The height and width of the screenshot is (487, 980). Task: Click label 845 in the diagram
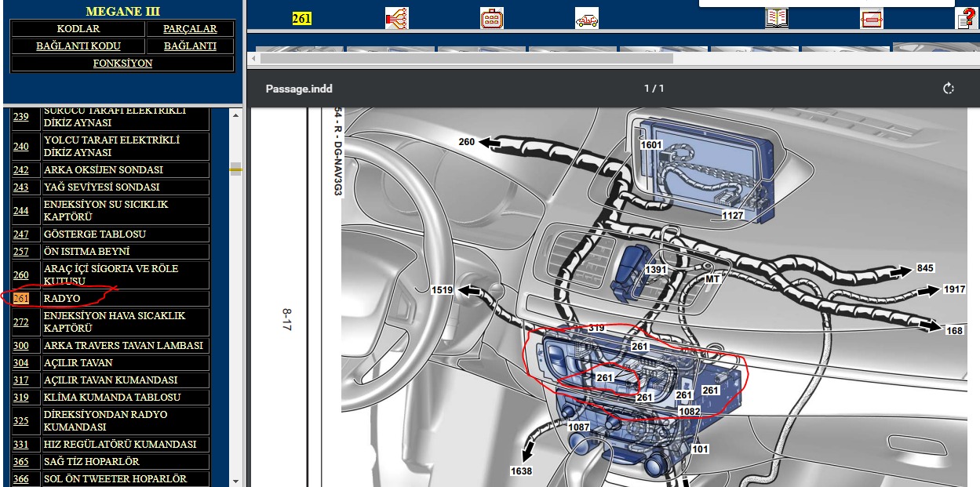point(925,269)
